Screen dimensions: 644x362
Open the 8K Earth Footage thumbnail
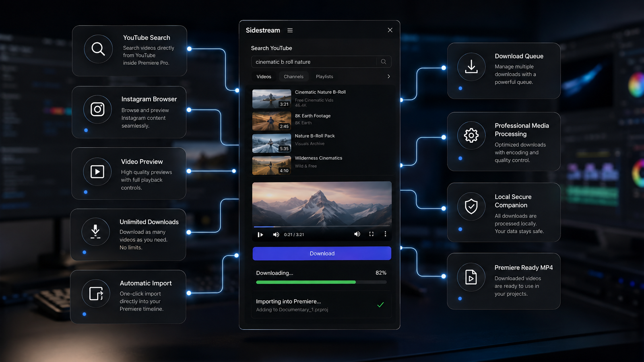tap(272, 121)
